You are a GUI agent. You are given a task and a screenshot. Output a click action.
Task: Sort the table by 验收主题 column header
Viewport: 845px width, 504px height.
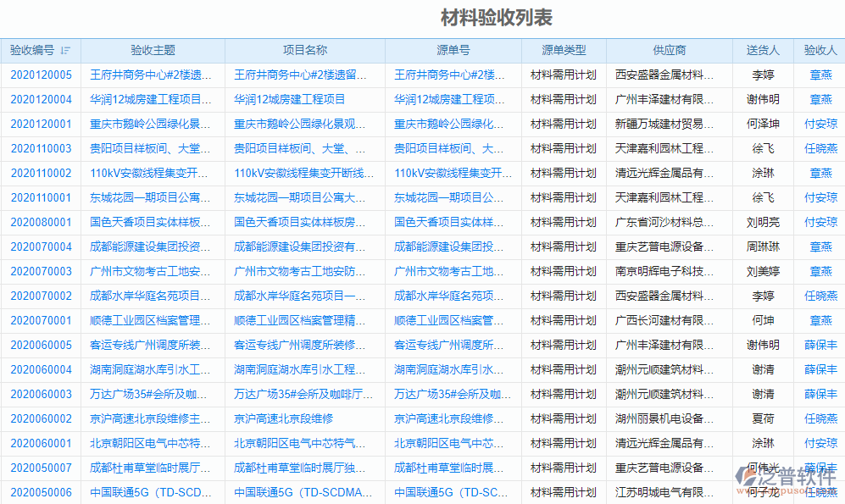pos(153,50)
